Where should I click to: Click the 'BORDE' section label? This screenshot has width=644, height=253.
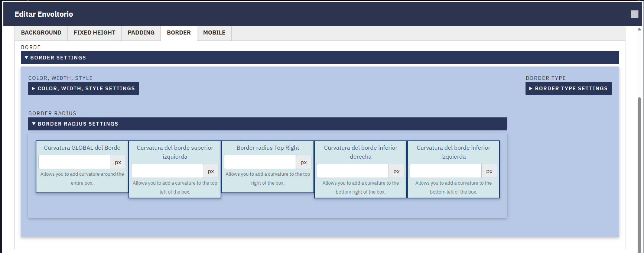[x=31, y=47]
